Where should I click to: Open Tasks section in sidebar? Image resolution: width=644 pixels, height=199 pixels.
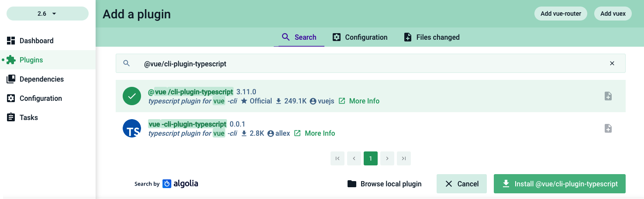(48, 117)
